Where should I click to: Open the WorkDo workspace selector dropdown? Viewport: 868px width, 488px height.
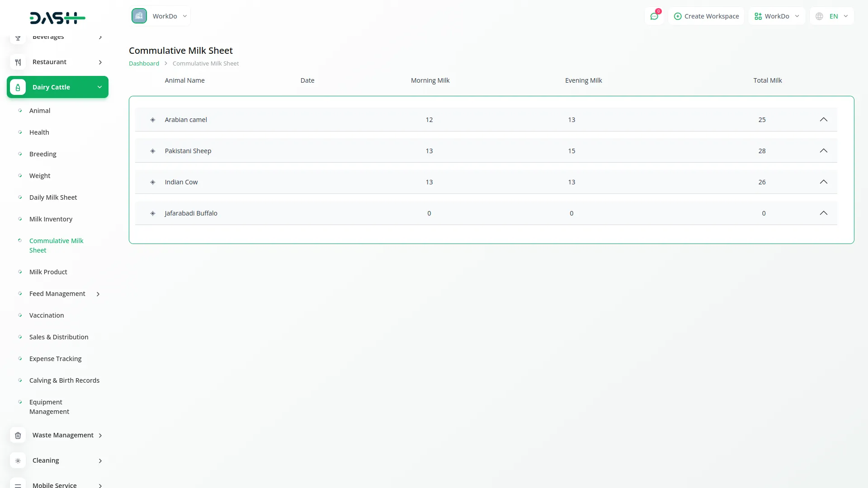[x=777, y=16]
